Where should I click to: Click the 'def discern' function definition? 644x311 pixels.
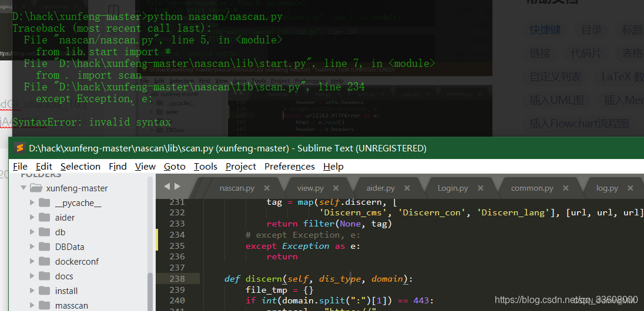tap(318, 279)
